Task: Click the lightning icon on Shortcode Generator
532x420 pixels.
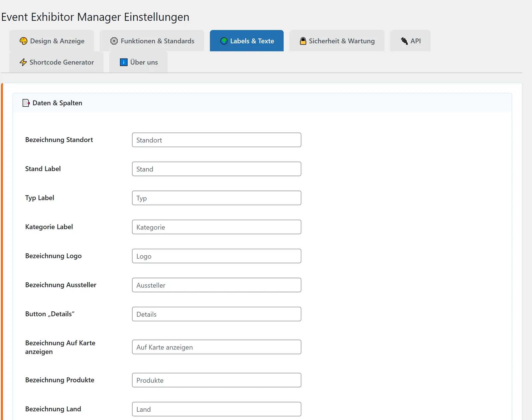Action: [x=23, y=62]
